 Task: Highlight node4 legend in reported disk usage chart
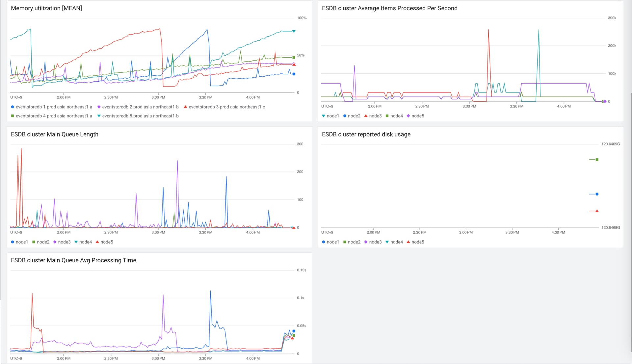click(x=394, y=242)
